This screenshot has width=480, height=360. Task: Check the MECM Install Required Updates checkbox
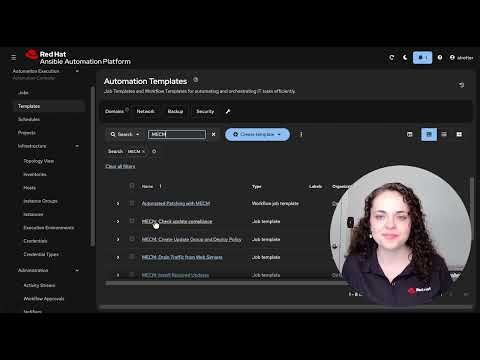(132, 275)
